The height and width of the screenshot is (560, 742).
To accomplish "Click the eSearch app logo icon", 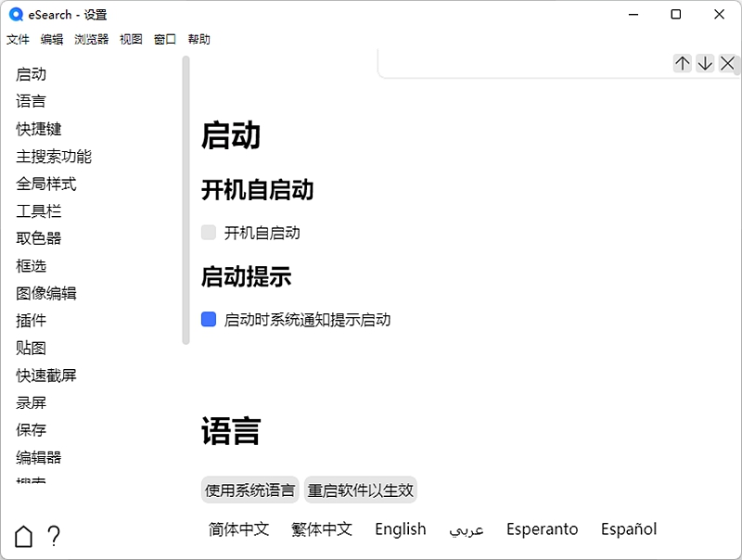I will pos(16,15).
